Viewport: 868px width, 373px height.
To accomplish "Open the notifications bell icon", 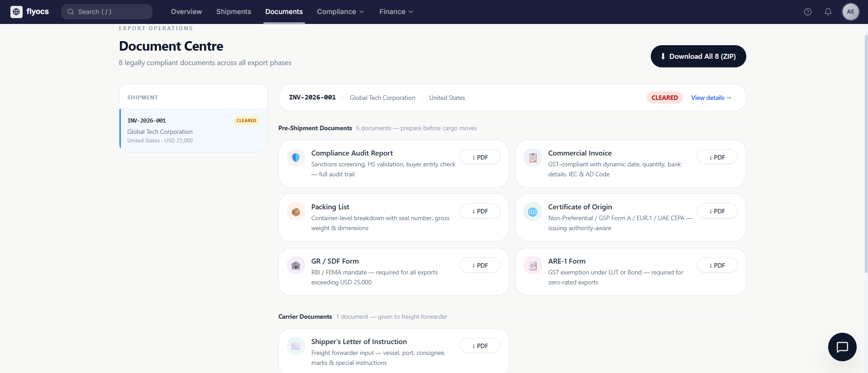I will click(x=828, y=12).
